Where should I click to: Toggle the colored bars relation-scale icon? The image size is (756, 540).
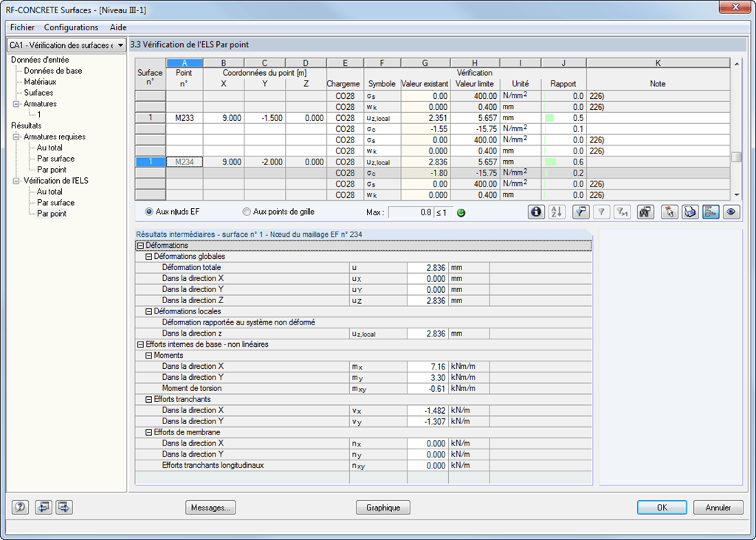(x=710, y=212)
